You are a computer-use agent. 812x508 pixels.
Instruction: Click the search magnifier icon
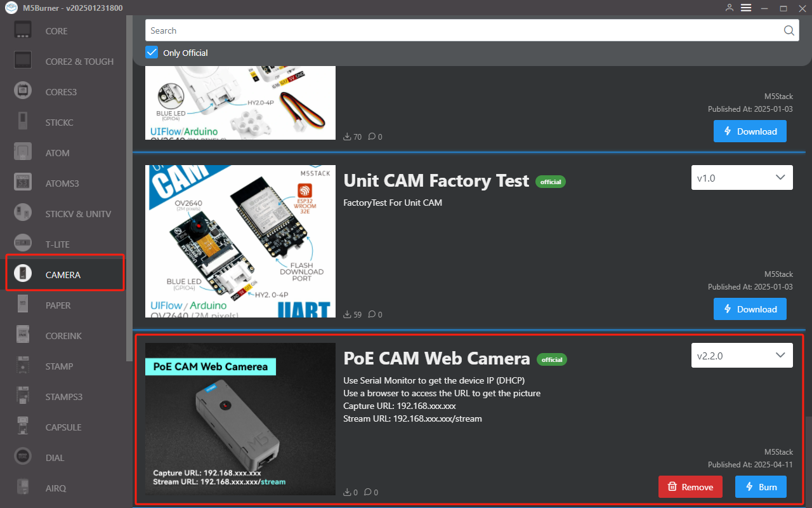(x=789, y=30)
